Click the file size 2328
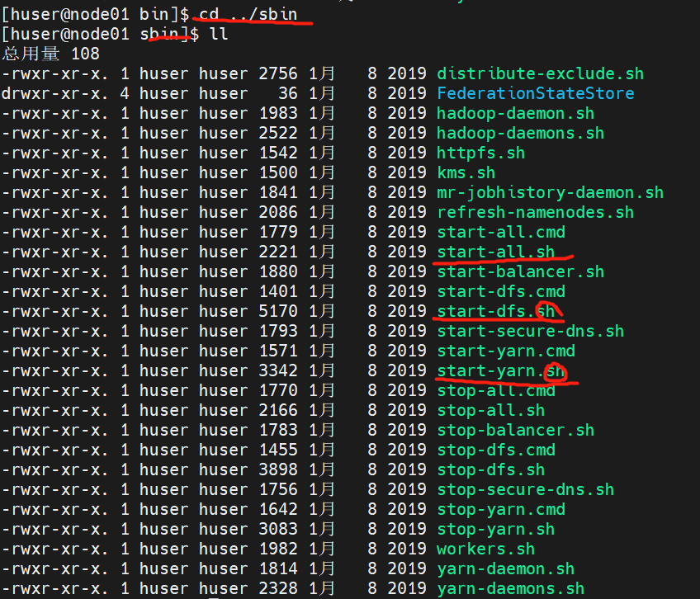 pos(278,588)
